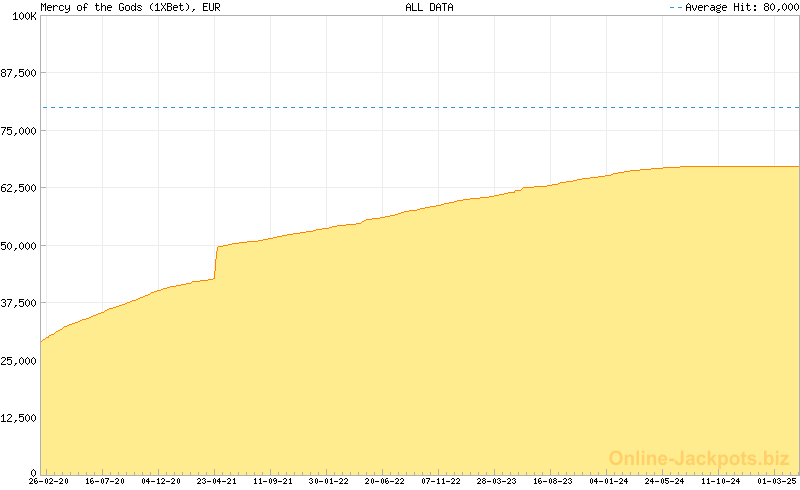
Task: Open the Online-Jackpots.biz watermark link
Action: pyautogui.click(x=699, y=458)
